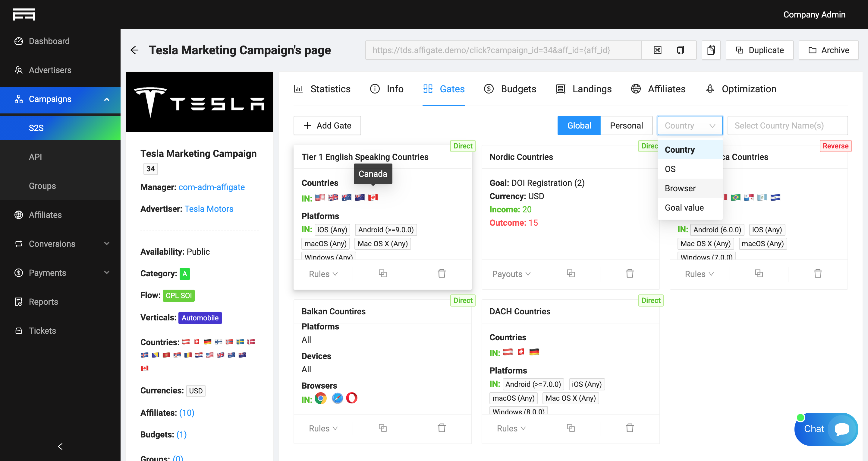Click the back arrow next to the page title
Screen dimensions: 868x461
tap(134, 50)
